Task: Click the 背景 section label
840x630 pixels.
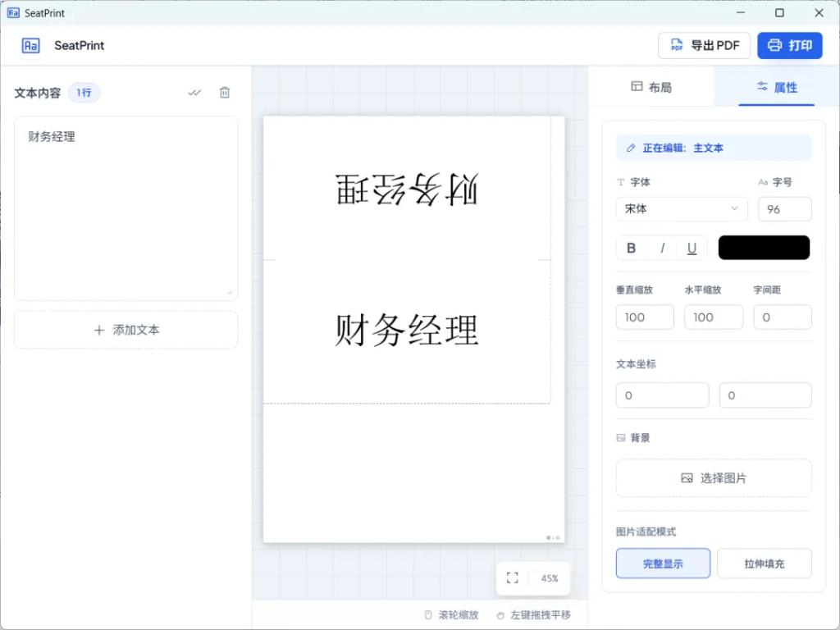Action: (640, 438)
